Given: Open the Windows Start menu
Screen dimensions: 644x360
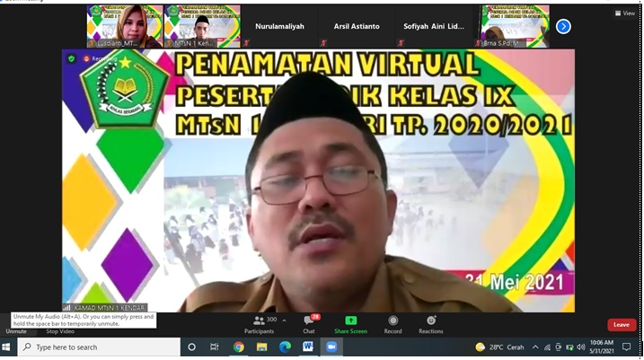Looking at the screenshot, I should pyautogui.click(x=8, y=347).
